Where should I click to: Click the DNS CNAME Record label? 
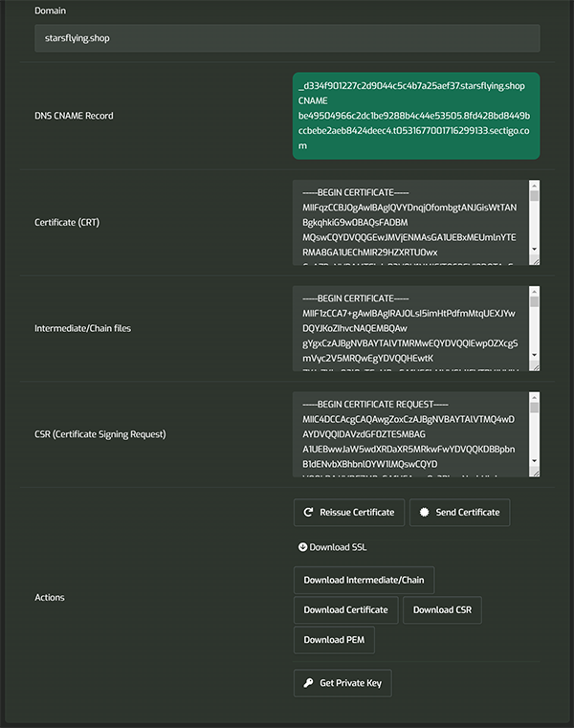[x=74, y=116]
